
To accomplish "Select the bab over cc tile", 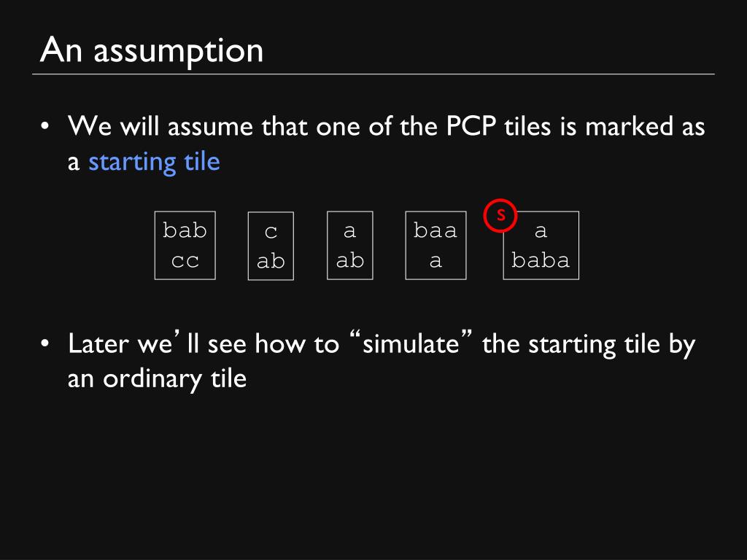I will coord(185,245).
